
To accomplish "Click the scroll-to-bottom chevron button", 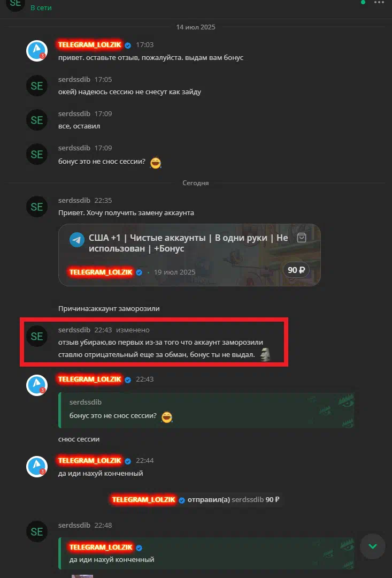I will [372, 546].
